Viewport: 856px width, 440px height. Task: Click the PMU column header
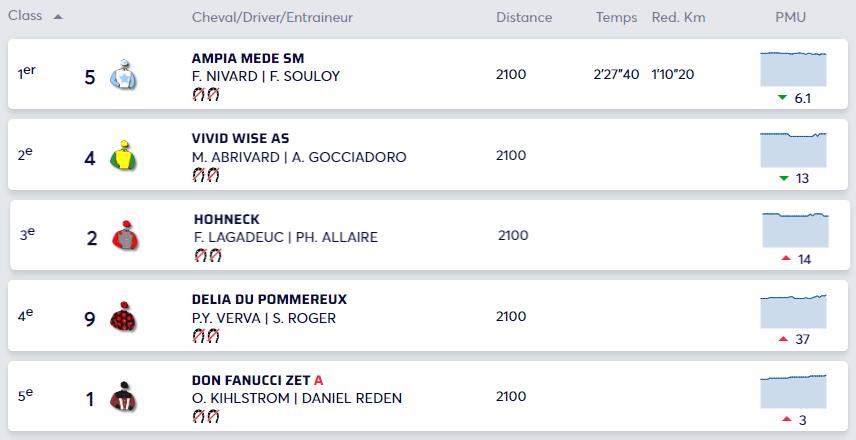coord(790,17)
